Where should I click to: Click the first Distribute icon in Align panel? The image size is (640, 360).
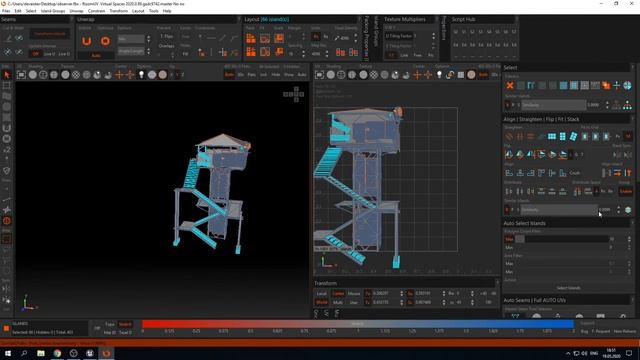[x=509, y=191]
